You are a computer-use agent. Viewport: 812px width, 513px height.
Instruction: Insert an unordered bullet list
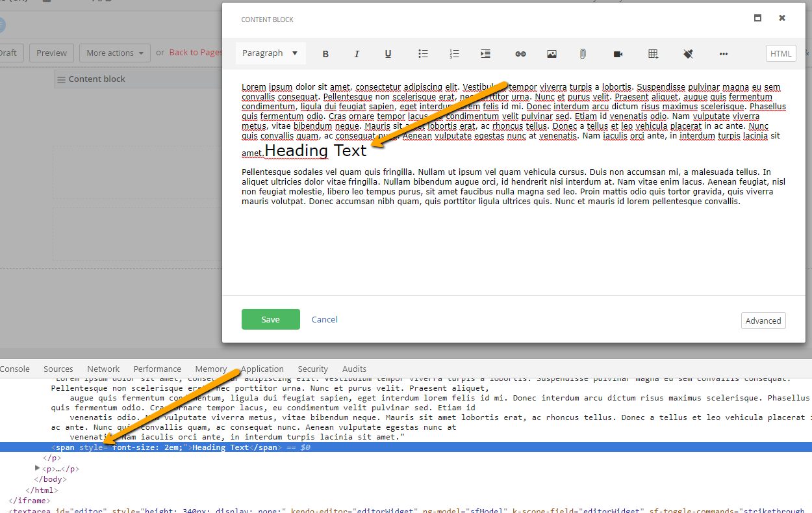tap(423, 54)
